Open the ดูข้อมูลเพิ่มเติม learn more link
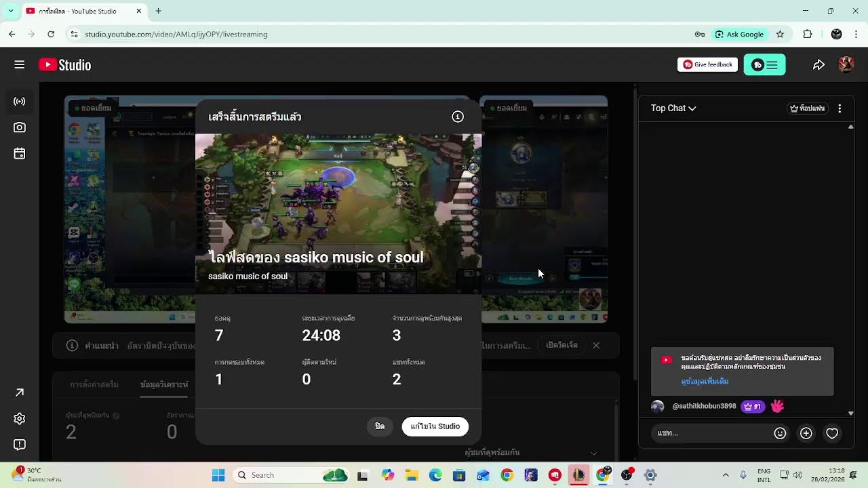The width and height of the screenshot is (868, 488). [705, 382]
